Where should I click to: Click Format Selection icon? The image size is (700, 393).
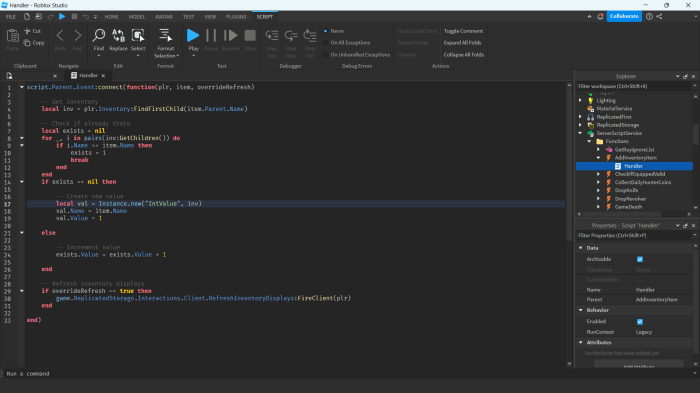(165, 35)
